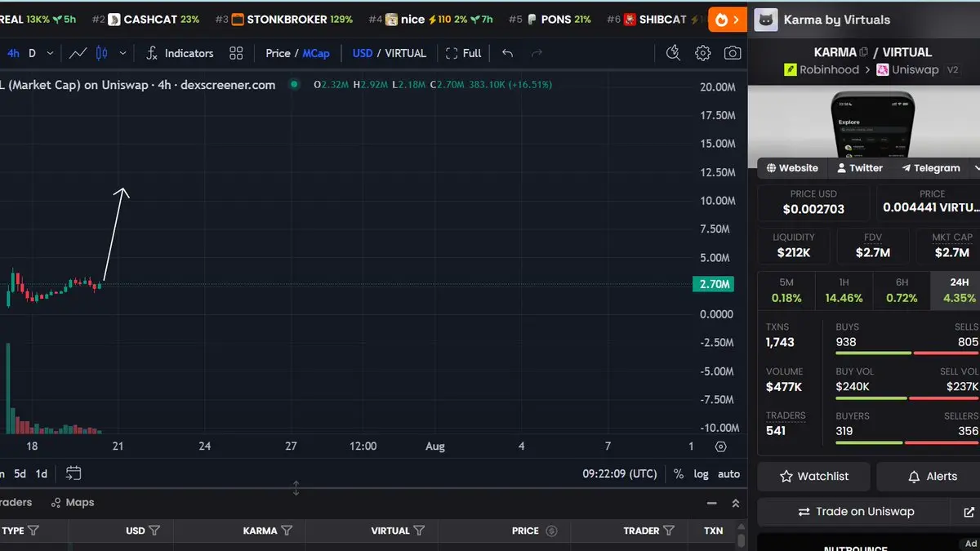This screenshot has height=551, width=980.
Task: Open the price axis settings icon
Action: [x=720, y=447]
